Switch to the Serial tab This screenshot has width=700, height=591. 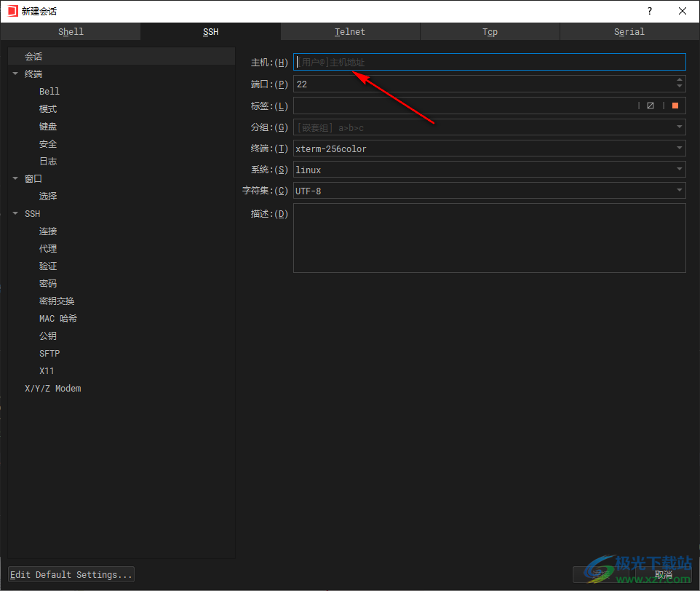(x=629, y=32)
